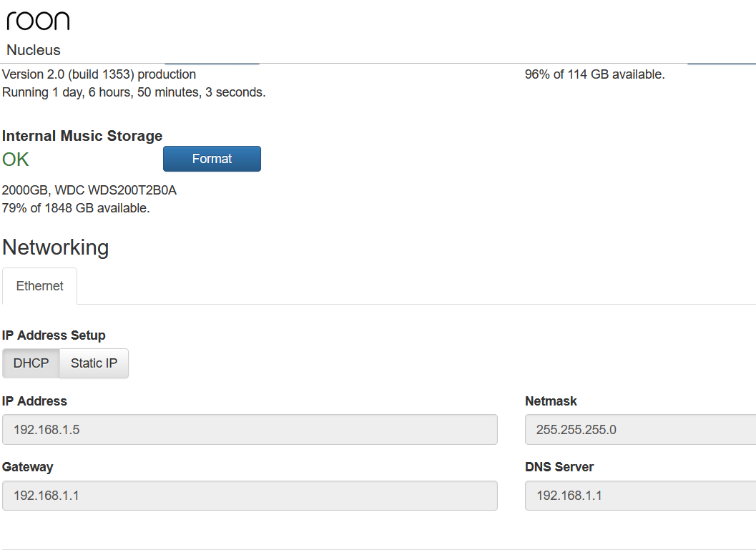Select the Gateway field showing 192.168.1.1
The image size is (756, 555).
250,495
